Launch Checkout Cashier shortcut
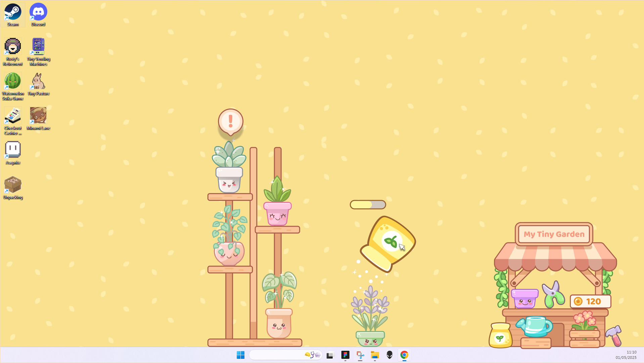Viewport: 644px width, 363px height. click(13, 121)
